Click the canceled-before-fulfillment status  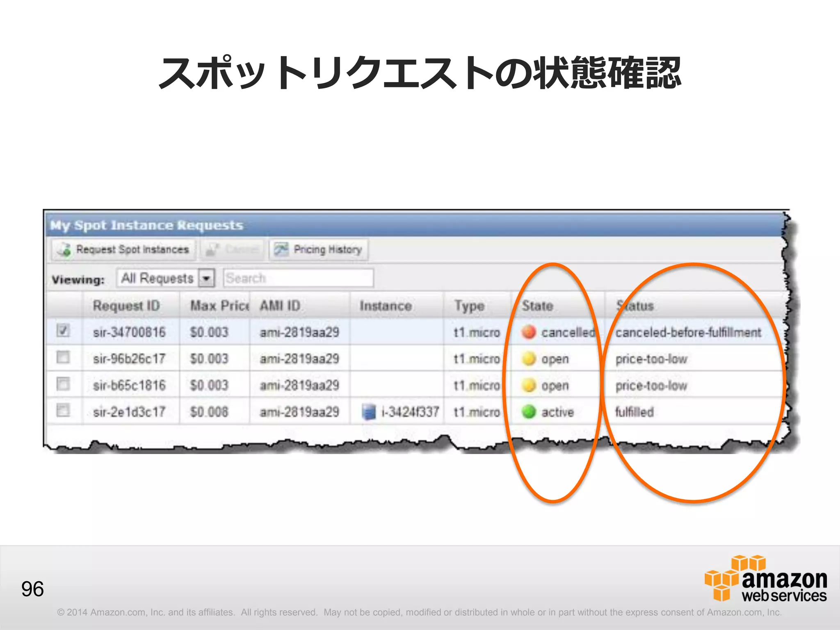(688, 332)
